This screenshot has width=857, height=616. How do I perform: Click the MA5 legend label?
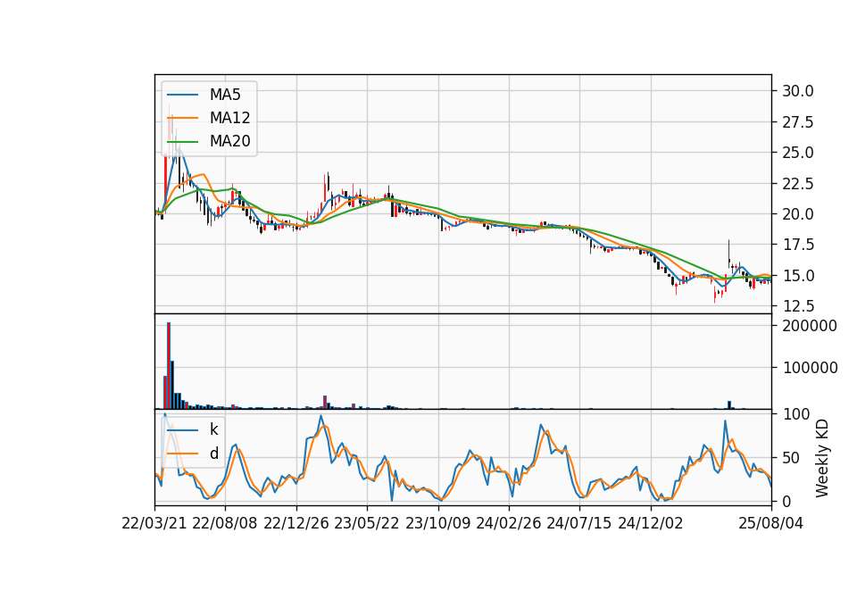[x=225, y=95]
